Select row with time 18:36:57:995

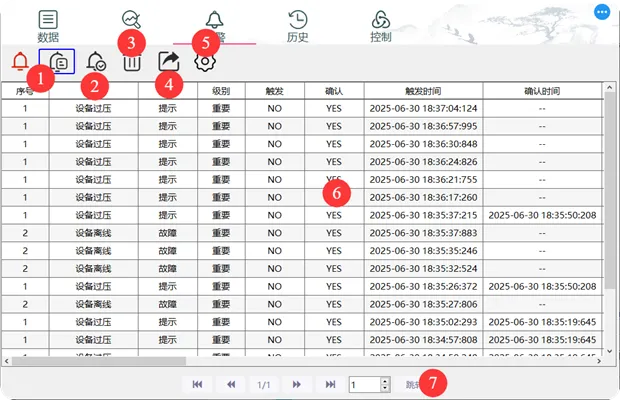click(x=302, y=126)
